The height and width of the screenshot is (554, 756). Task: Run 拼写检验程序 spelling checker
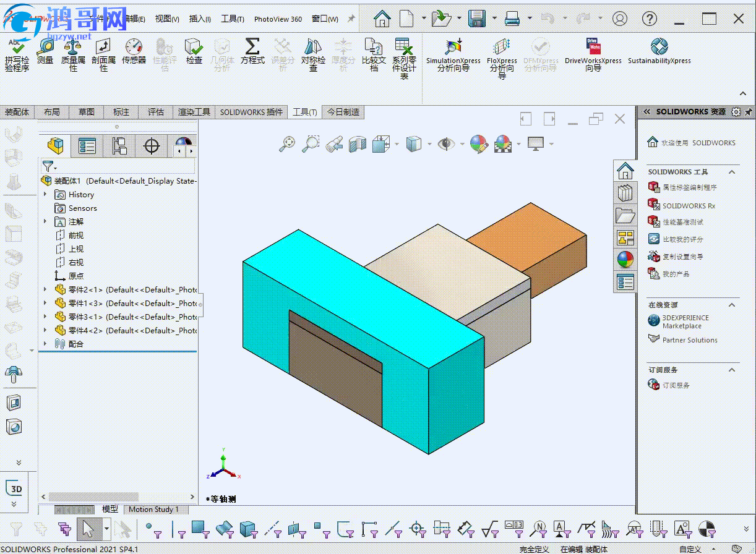tap(17, 55)
